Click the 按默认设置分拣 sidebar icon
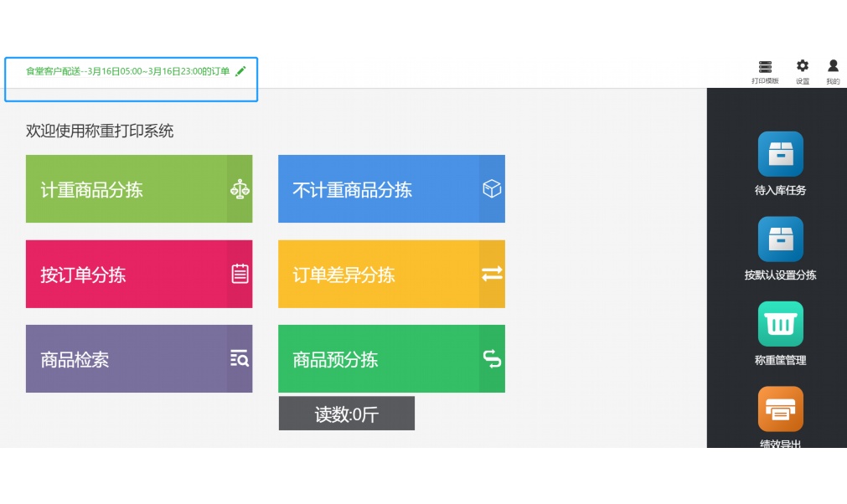This screenshot has height=504, width=847. tap(779, 239)
